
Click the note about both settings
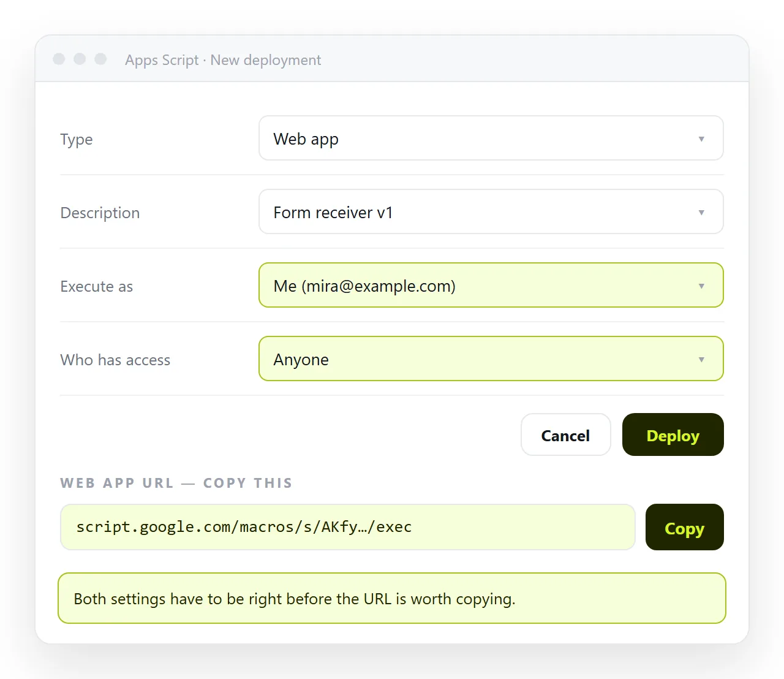392,598
